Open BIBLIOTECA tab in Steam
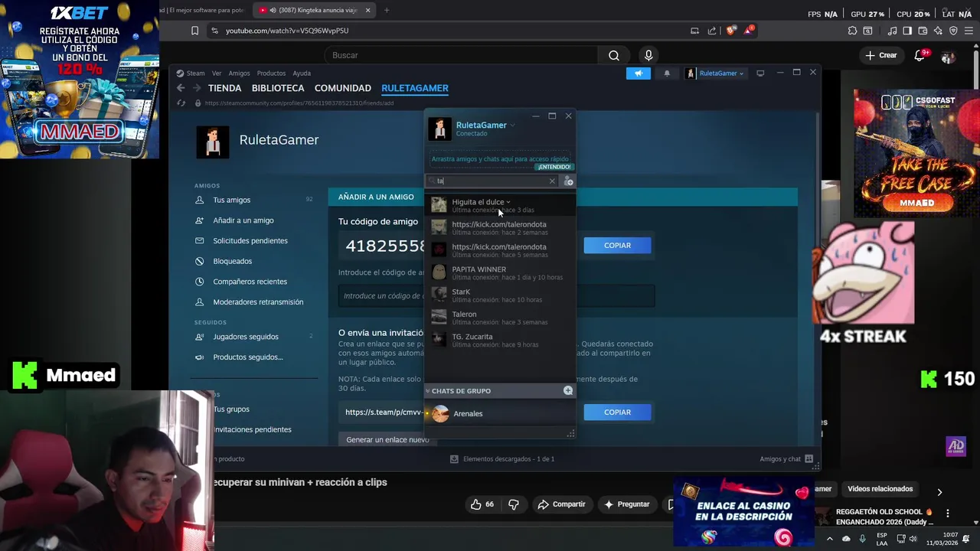The width and height of the screenshot is (980, 551). tap(278, 88)
